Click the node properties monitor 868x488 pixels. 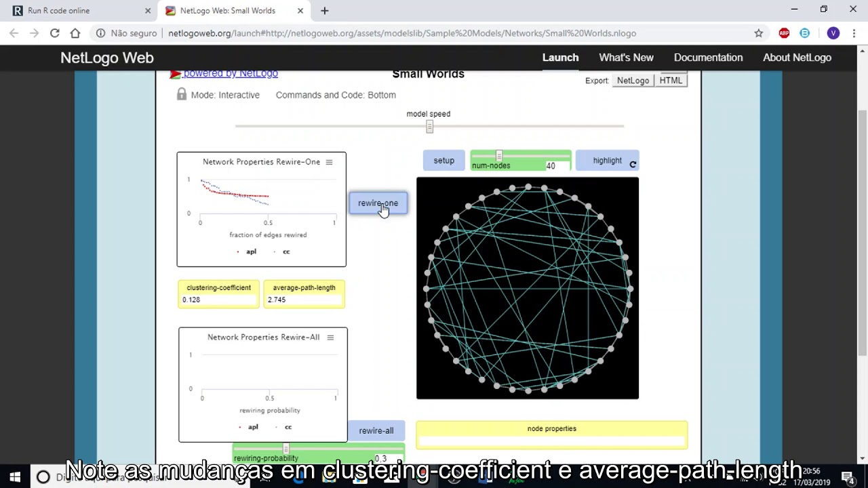click(552, 435)
